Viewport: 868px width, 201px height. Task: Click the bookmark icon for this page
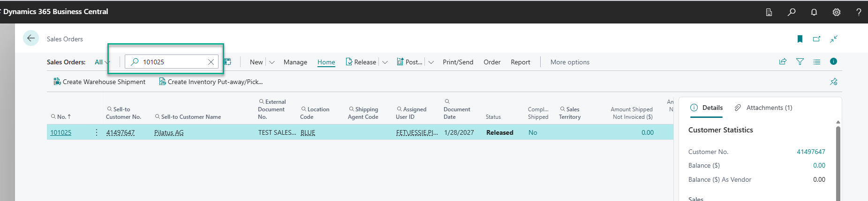coord(800,39)
